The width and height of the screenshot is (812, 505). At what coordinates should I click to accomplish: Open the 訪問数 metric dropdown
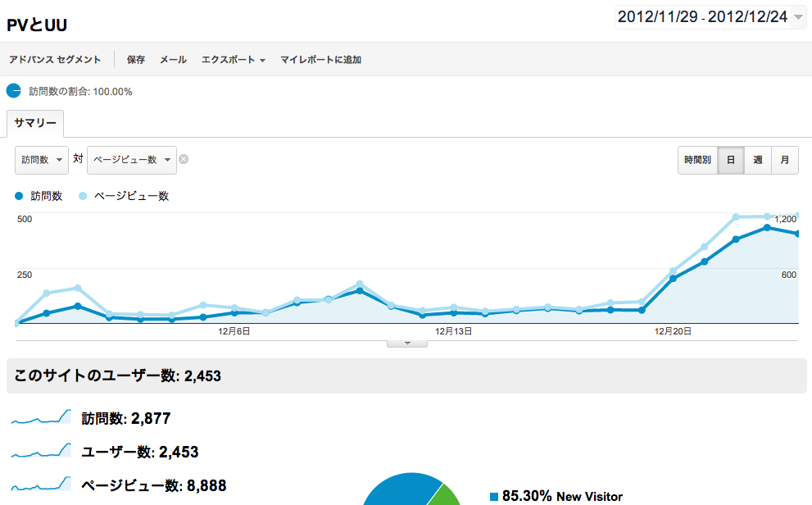pos(42,160)
